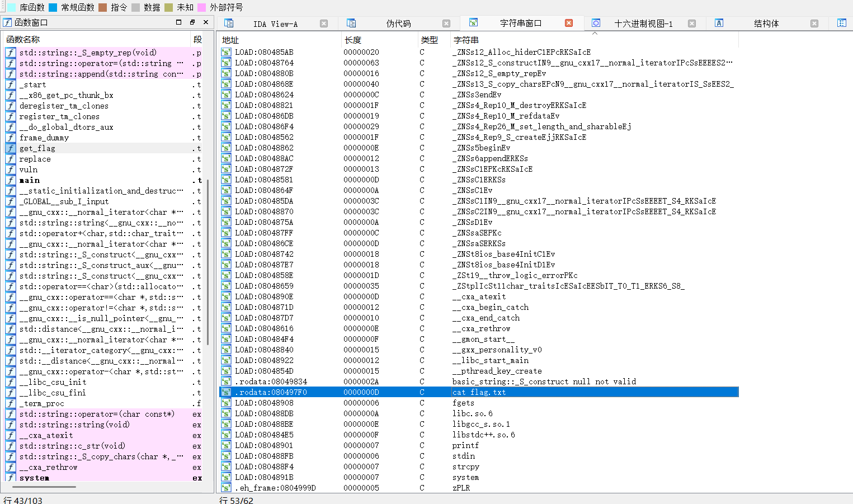Sort functions by 段 column header
The image size is (853, 504).
[x=198, y=39]
